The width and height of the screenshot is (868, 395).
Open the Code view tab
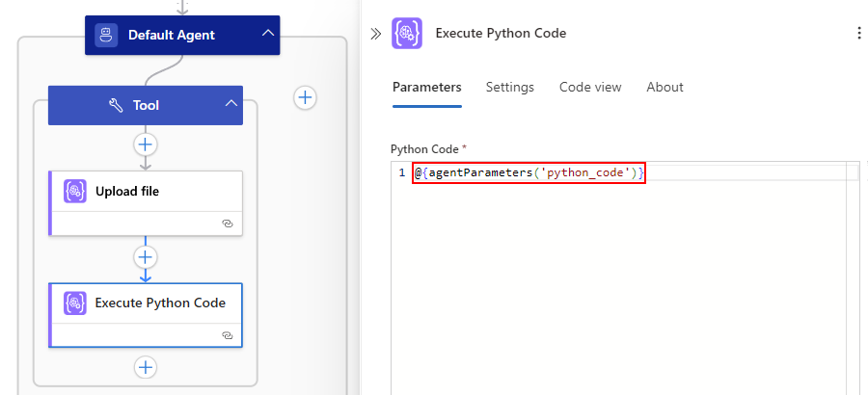(x=590, y=87)
